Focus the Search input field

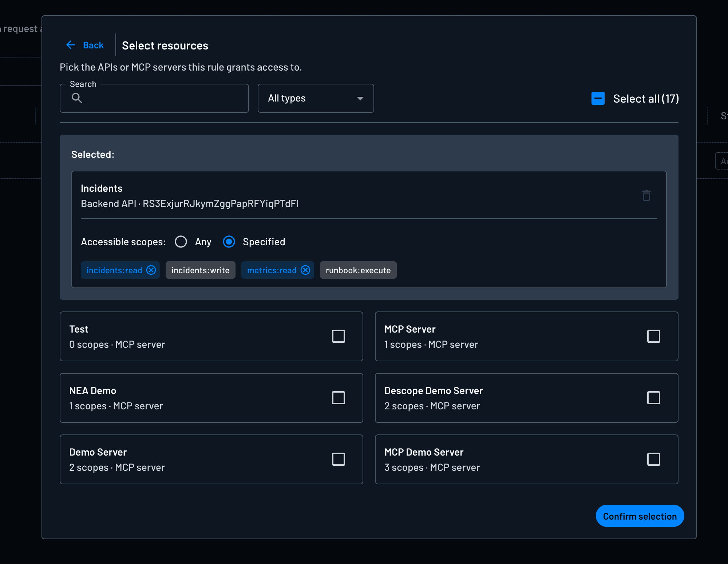(x=154, y=98)
